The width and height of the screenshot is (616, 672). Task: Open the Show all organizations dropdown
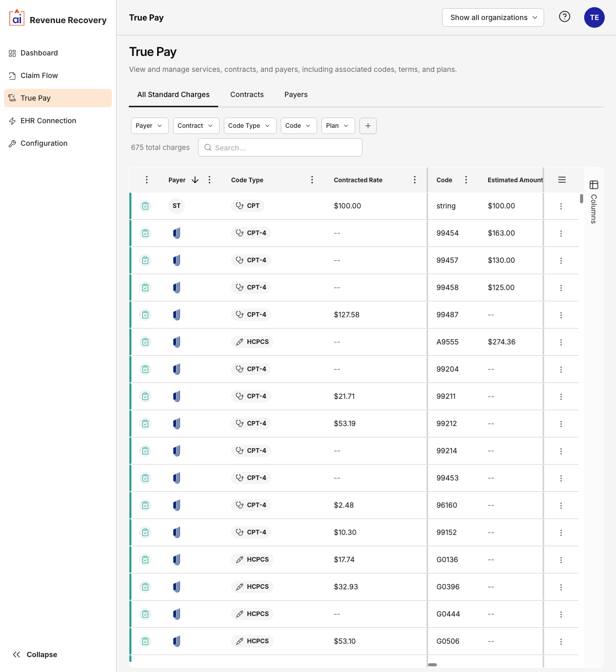492,17
